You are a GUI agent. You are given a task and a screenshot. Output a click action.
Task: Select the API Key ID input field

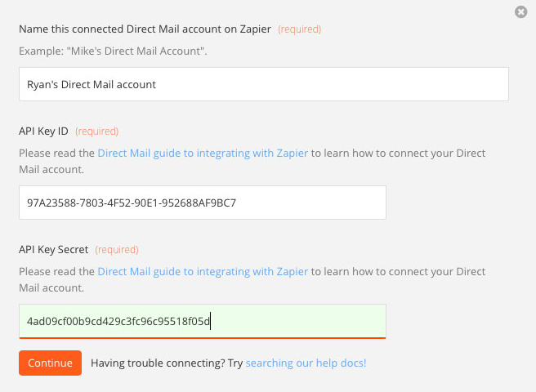(x=203, y=203)
